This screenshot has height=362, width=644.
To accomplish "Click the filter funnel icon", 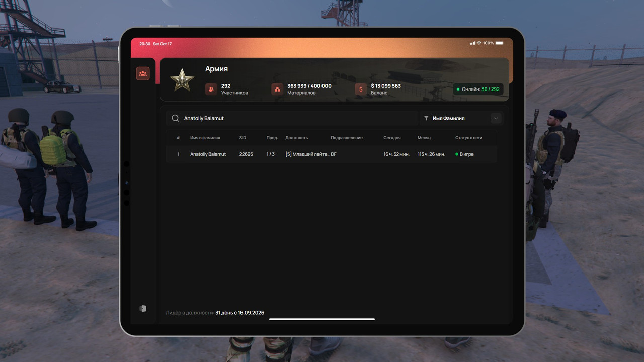I will [x=426, y=118].
